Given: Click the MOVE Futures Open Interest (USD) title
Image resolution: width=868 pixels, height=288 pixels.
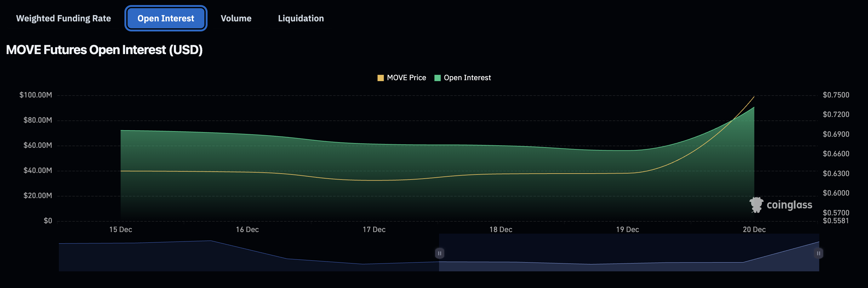Looking at the screenshot, I should click(104, 50).
